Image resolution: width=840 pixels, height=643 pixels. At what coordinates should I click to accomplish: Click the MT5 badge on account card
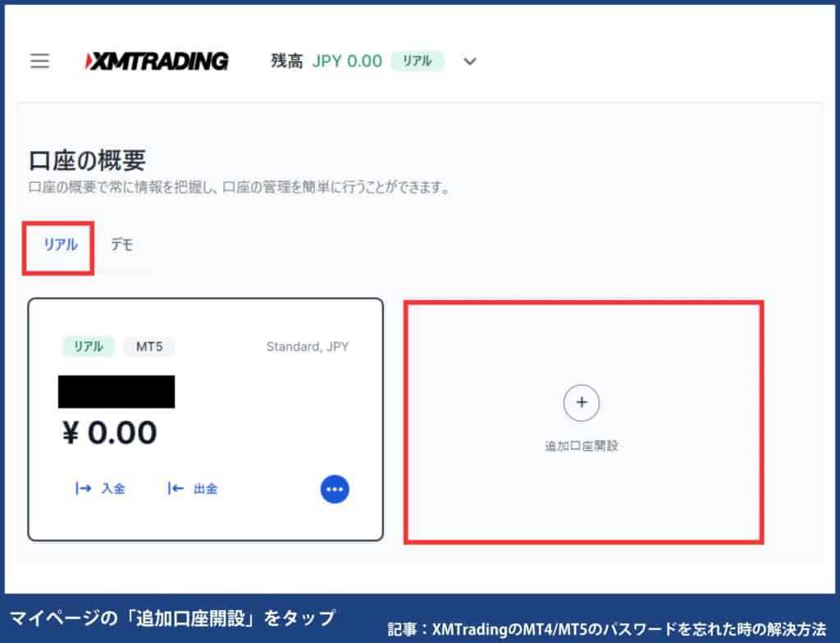click(x=149, y=347)
